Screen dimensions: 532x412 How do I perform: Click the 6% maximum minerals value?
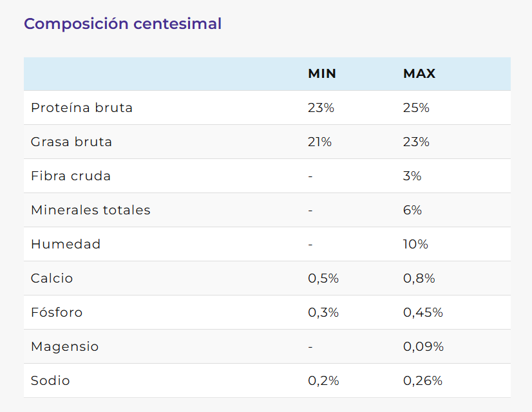412,210
